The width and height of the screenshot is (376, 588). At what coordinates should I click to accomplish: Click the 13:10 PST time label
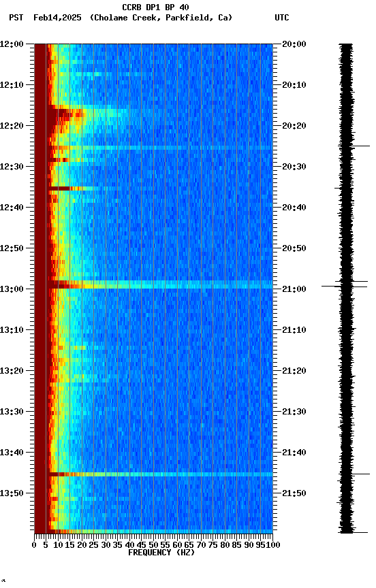[12, 330]
